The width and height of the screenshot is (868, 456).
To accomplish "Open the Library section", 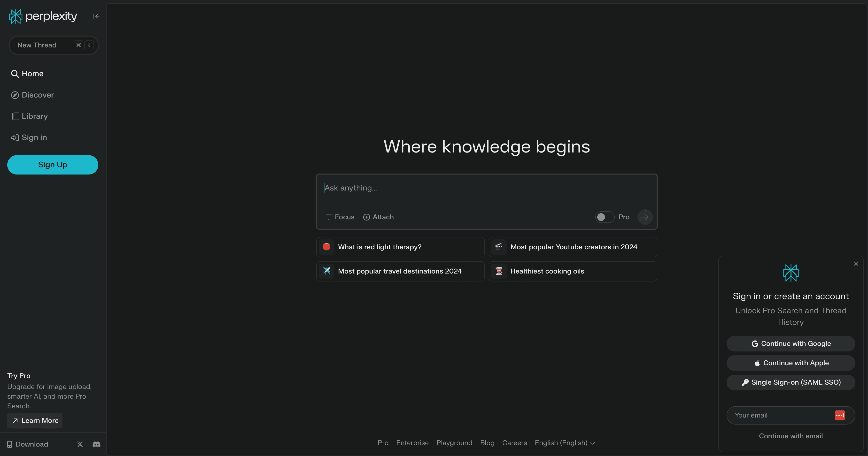I will click(29, 116).
